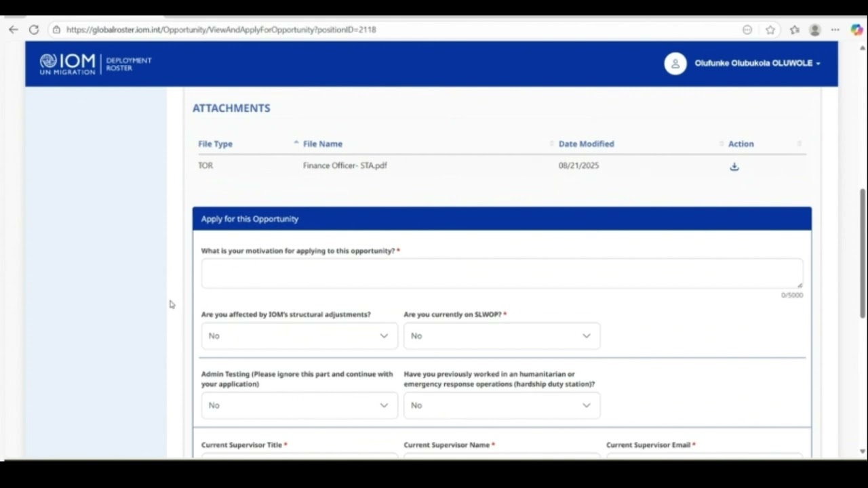Screen dimensions: 868x488
Task: Bookmark this page with star icon
Action: coord(770,30)
